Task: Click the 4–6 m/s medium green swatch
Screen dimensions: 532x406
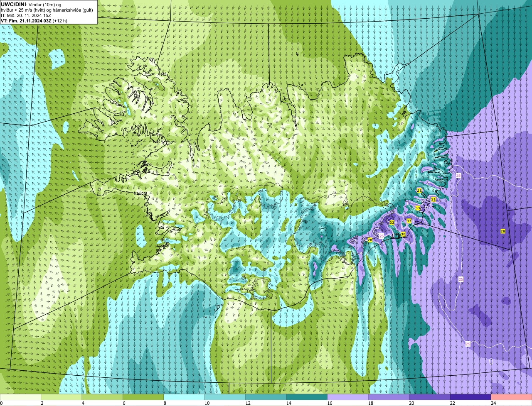Action: [x=102, y=397]
